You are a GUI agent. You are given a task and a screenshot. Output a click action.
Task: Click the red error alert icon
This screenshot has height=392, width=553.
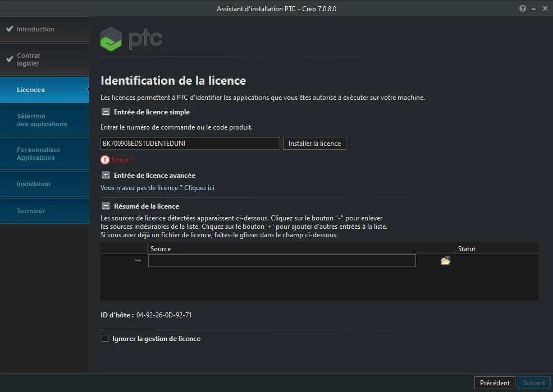[105, 159]
